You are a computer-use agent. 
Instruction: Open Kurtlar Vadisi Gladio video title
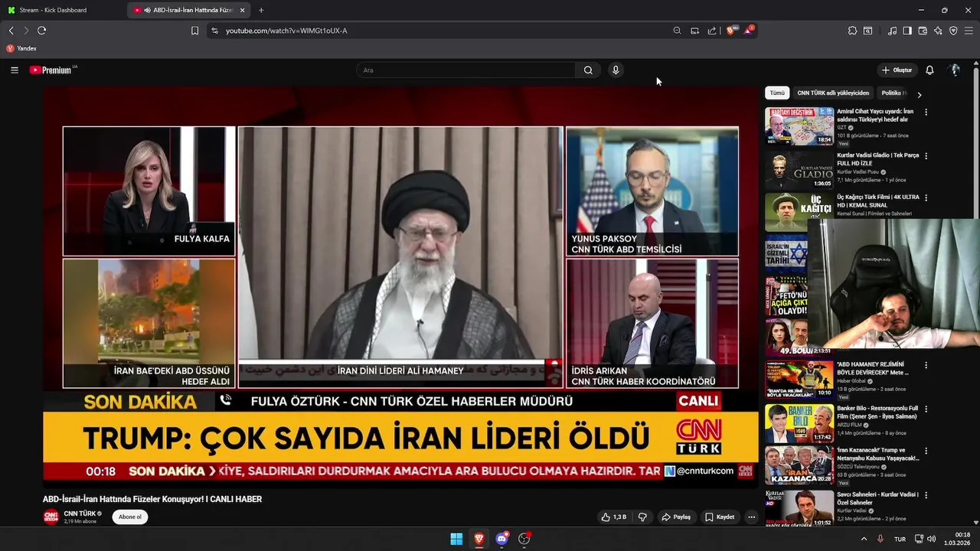[x=877, y=159]
